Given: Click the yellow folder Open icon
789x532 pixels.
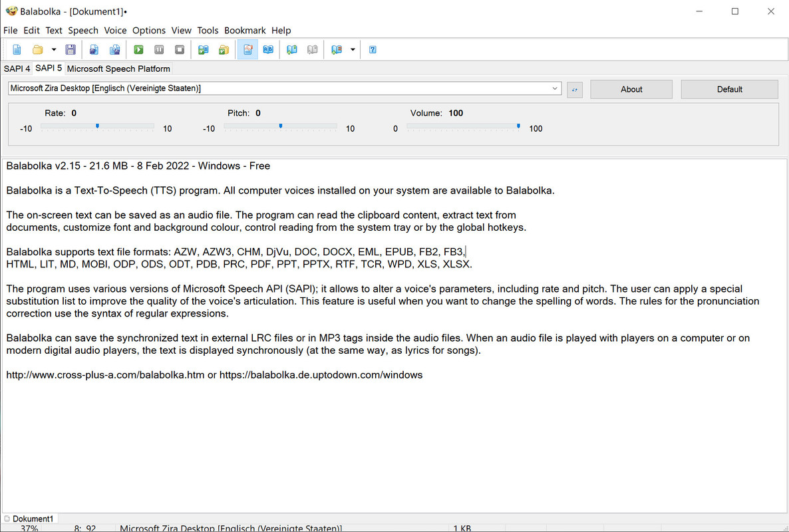Looking at the screenshot, I should click(38, 49).
